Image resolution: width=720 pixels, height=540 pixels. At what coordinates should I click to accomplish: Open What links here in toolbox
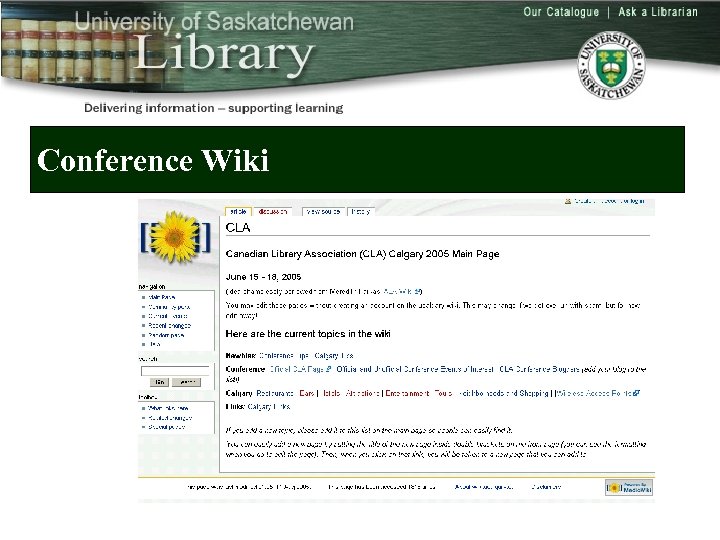tap(168, 408)
